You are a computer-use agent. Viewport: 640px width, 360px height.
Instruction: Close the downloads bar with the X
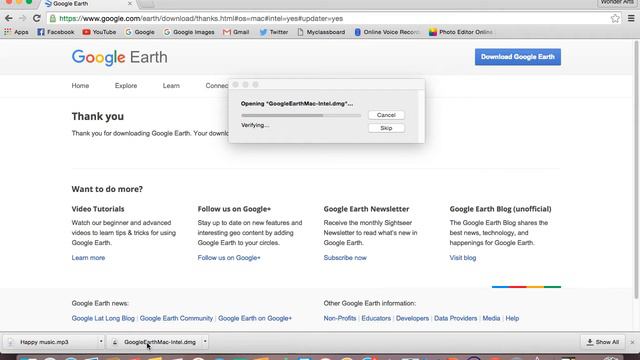[632, 342]
